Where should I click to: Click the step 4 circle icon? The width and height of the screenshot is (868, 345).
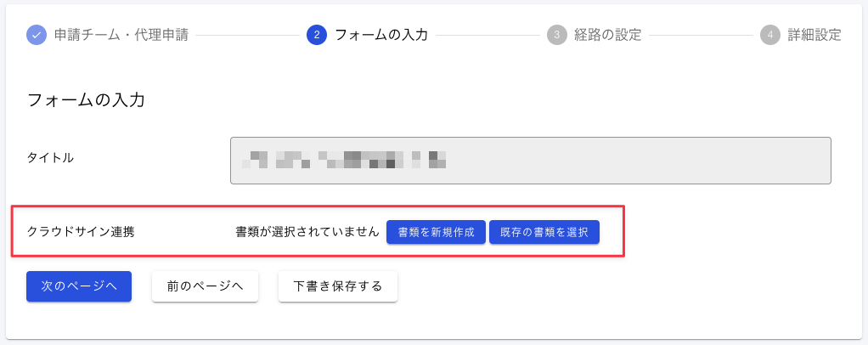(x=770, y=36)
